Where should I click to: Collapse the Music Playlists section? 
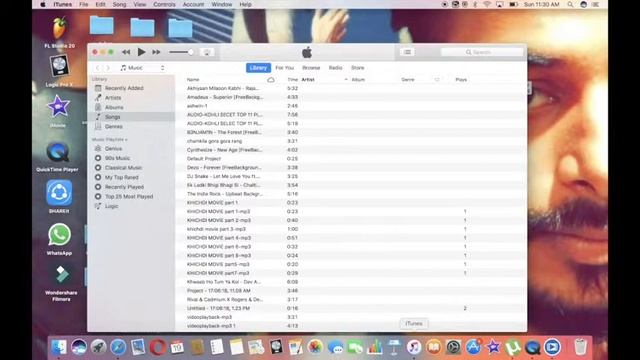pos(109,140)
